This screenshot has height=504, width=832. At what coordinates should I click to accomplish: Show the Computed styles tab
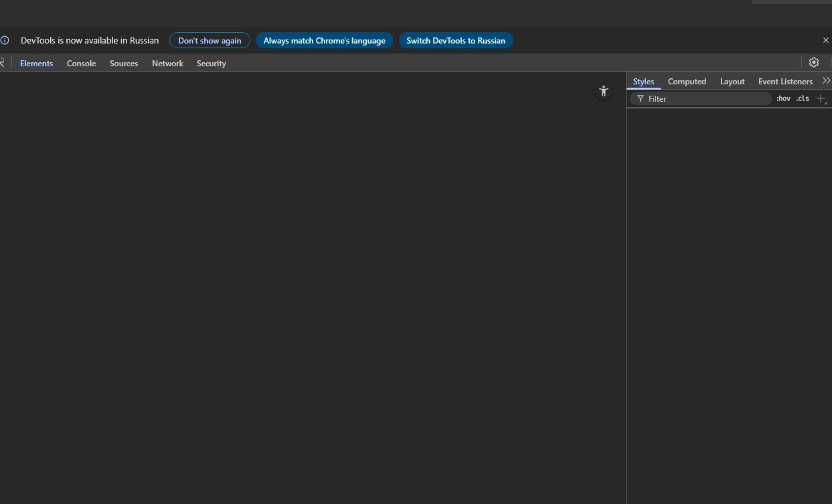point(687,81)
